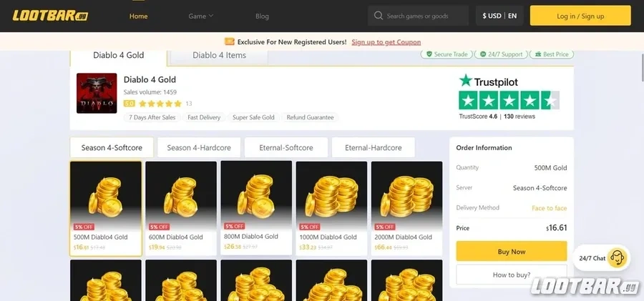This screenshot has width=644, height=301.
Task: Click the 5% OFF badge on 800M card
Action: pyautogui.click(x=235, y=226)
